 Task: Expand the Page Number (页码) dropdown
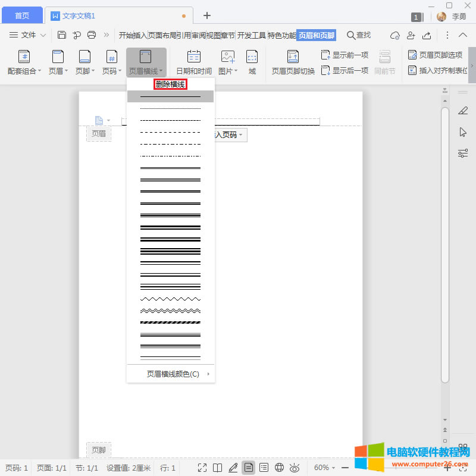click(111, 71)
